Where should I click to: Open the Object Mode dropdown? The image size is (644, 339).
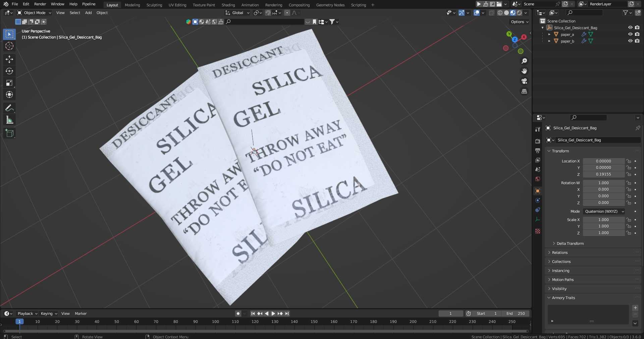click(x=34, y=13)
